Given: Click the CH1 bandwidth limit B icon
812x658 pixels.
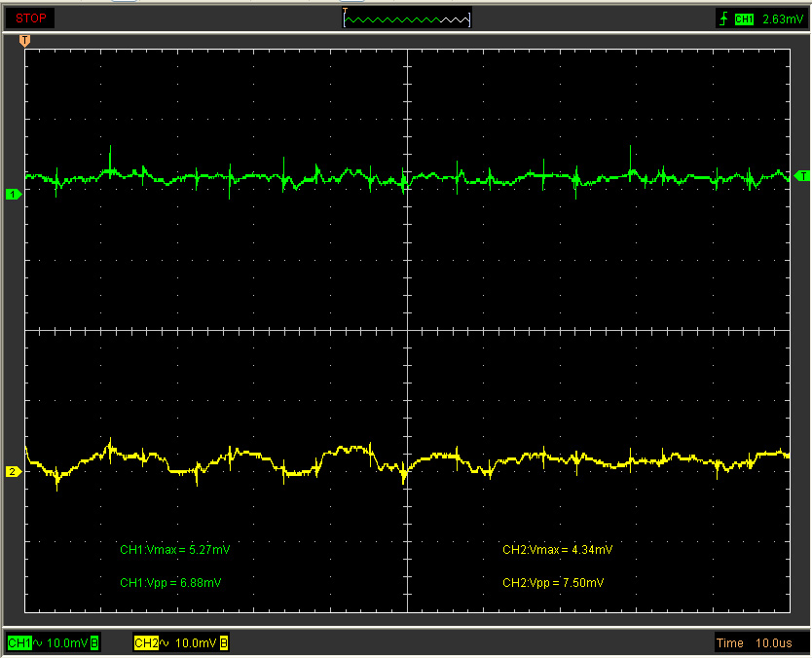Looking at the screenshot, I should (x=94, y=643).
